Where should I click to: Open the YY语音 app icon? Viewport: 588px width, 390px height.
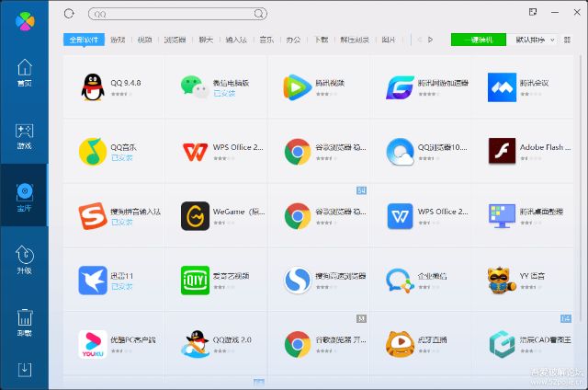[502, 280]
